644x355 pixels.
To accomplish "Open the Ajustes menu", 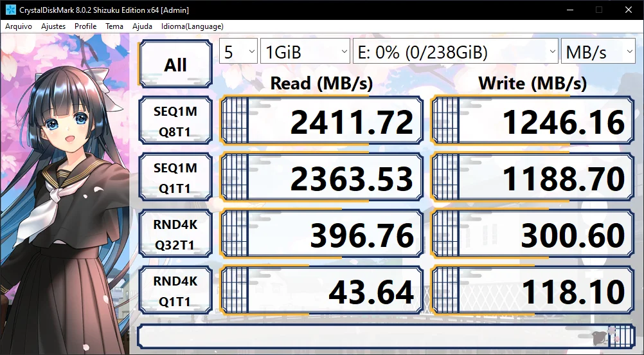I will coord(53,26).
